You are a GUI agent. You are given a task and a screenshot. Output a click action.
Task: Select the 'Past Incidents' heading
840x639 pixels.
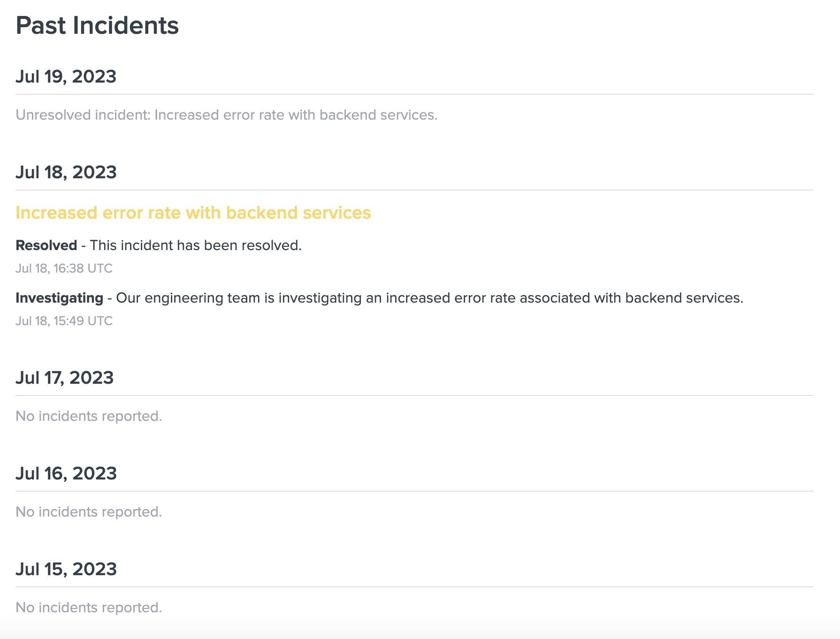point(97,25)
